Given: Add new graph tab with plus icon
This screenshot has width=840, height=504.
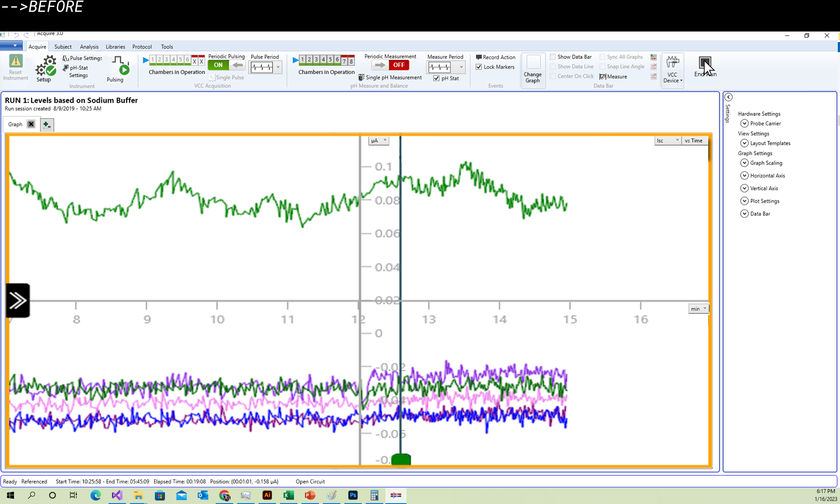Looking at the screenshot, I should [x=47, y=125].
